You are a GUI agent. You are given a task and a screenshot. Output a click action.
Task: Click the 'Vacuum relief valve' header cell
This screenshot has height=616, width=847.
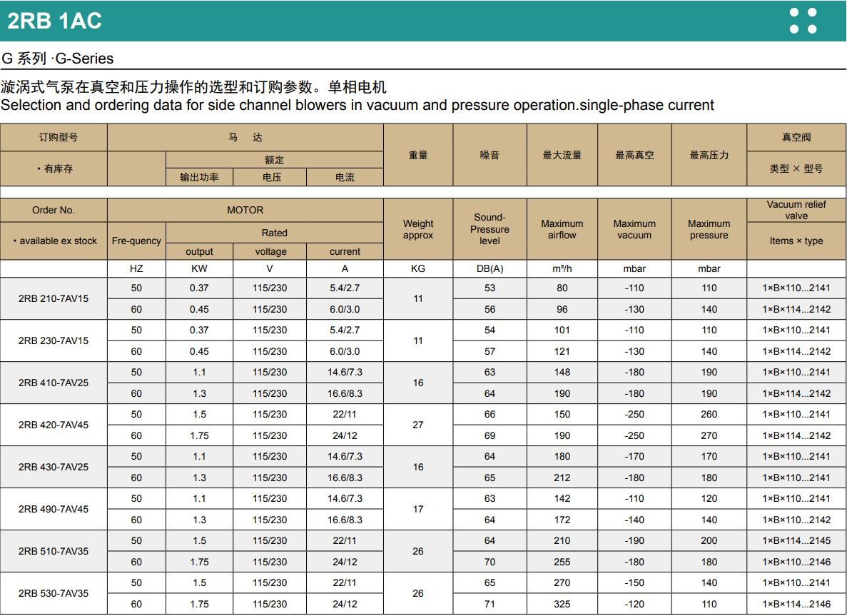(x=796, y=210)
